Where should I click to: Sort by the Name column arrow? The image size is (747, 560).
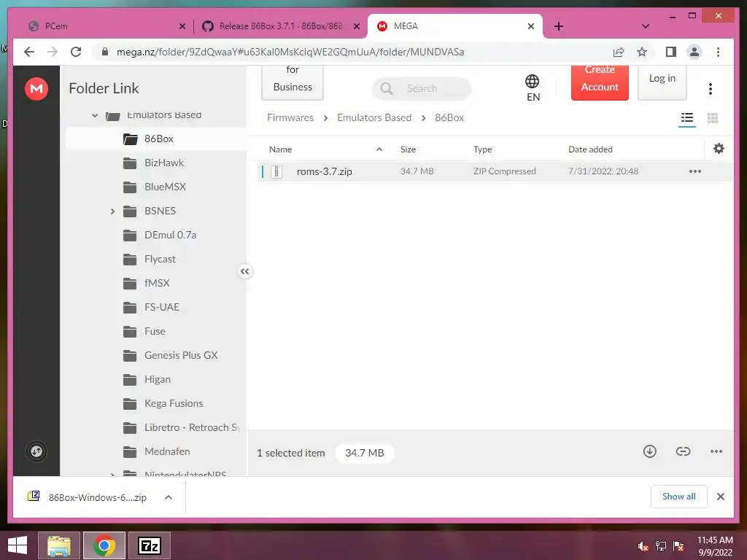[379, 149]
